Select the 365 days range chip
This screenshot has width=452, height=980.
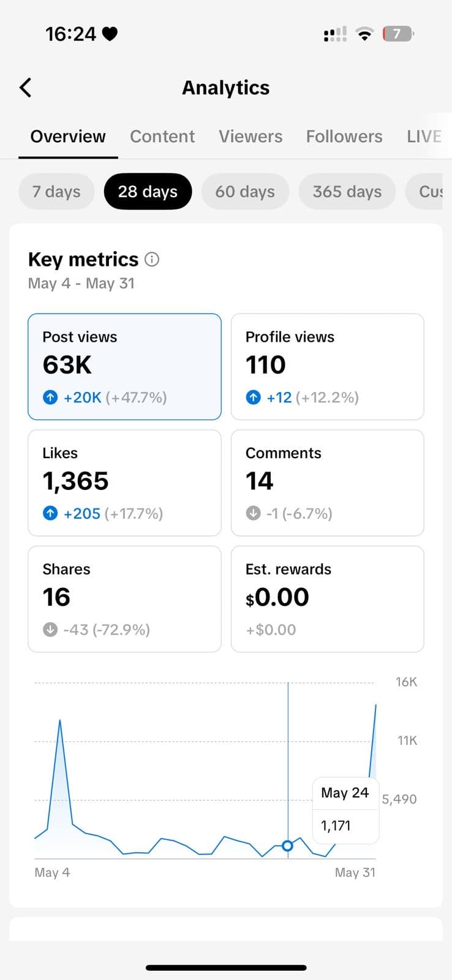click(347, 192)
